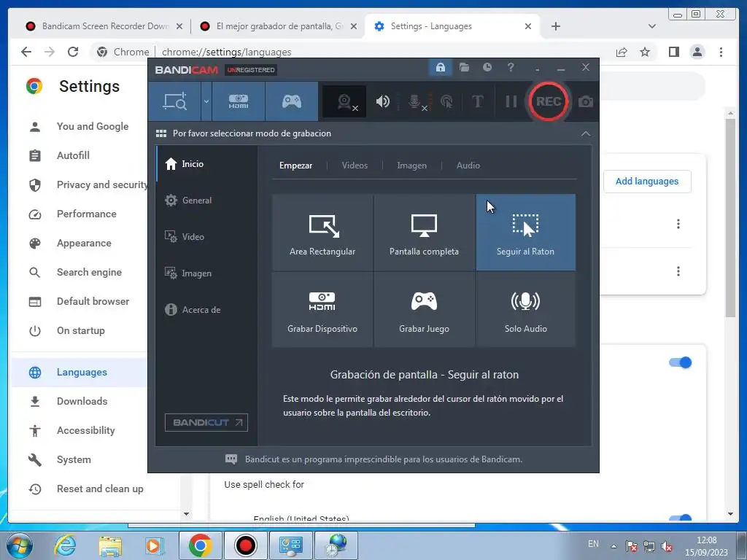
Task: Click the grid icon beside 'Por favor seleccionar'
Action: (161, 133)
